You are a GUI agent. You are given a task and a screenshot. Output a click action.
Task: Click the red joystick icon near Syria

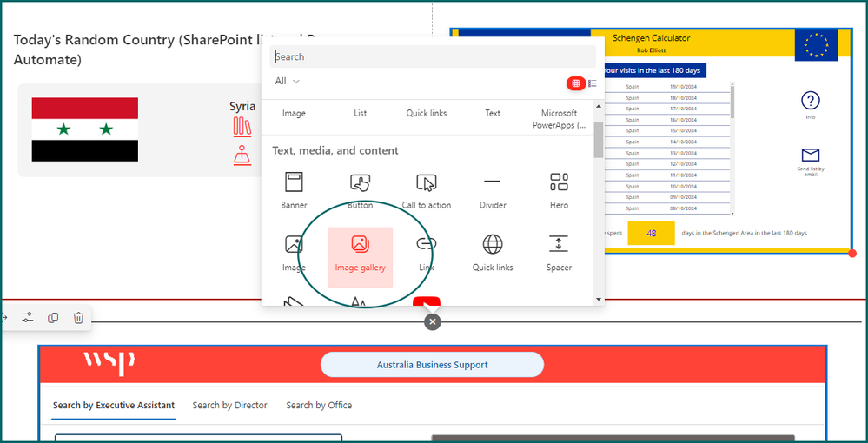click(x=242, y=155)
